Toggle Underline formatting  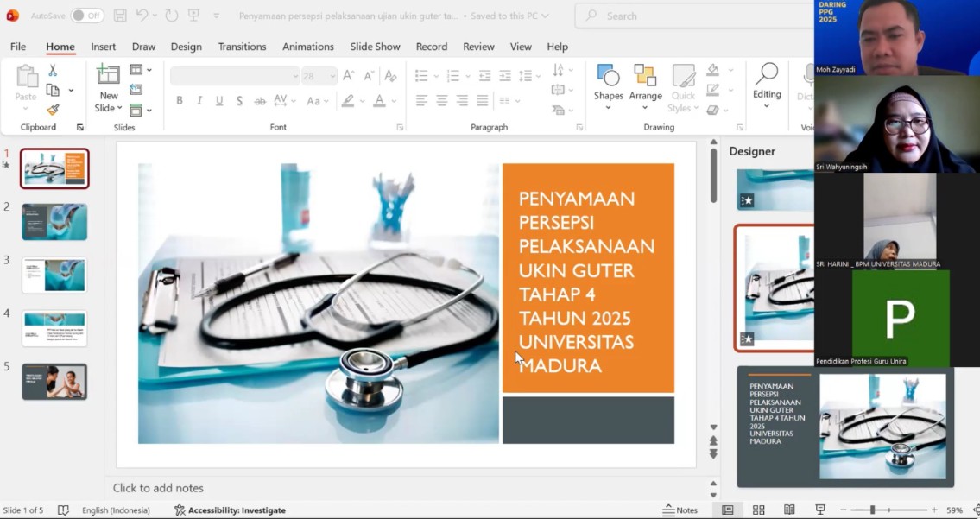[x=218, y=100]
